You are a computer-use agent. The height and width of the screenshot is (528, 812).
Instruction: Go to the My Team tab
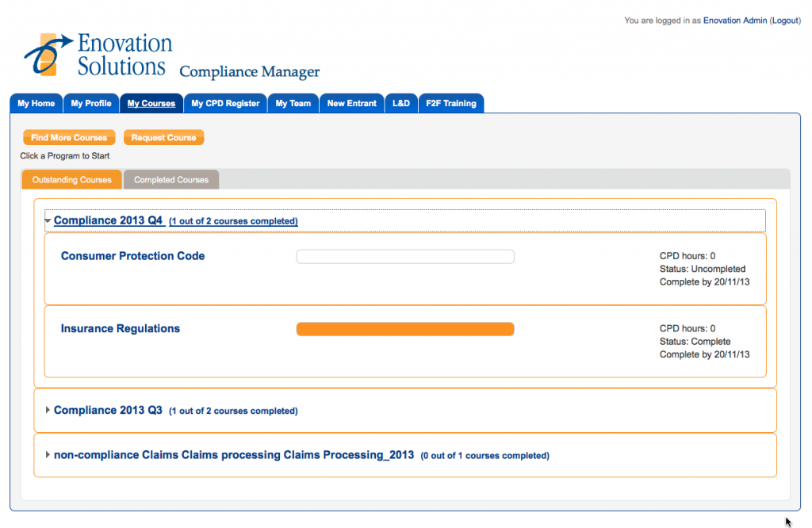point(293,103)
